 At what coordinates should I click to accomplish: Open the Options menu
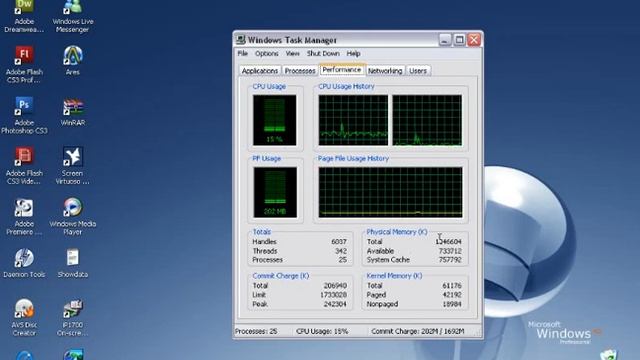pos(267,53)
